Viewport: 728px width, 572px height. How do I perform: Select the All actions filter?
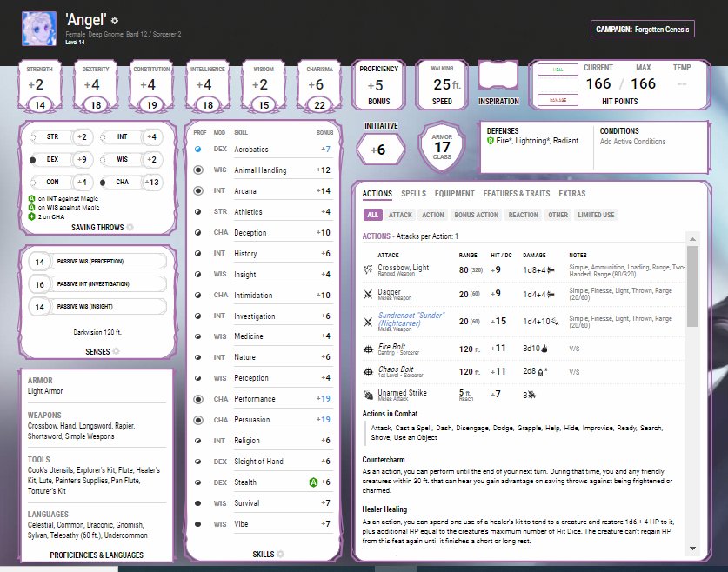[372, 215]
